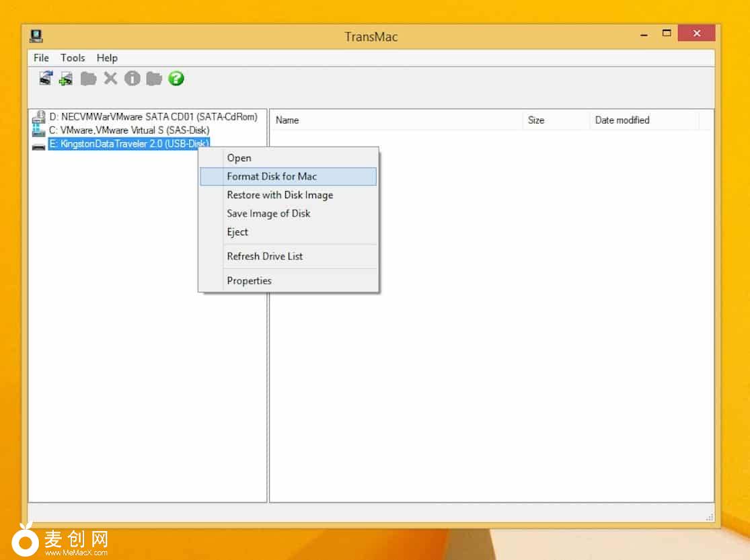Click the add disk image toolbar icon
This screenshot has height=560, width=750.
click(66, 79)
